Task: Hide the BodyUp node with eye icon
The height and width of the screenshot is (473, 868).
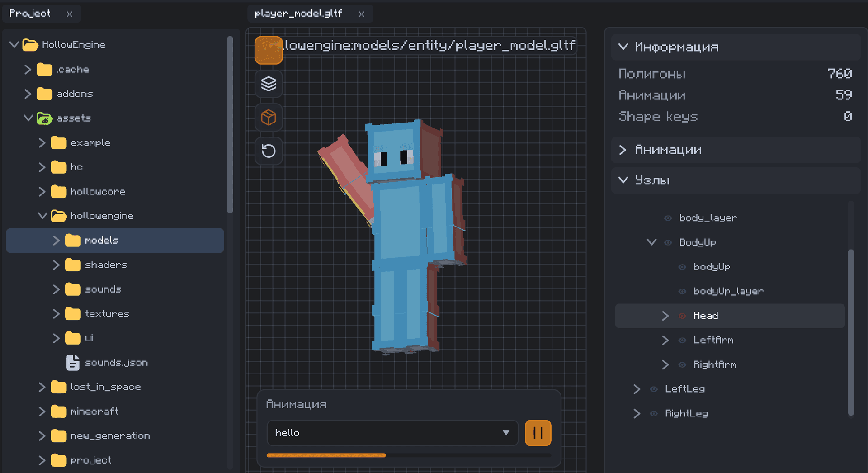Action: tap(668, 242)
